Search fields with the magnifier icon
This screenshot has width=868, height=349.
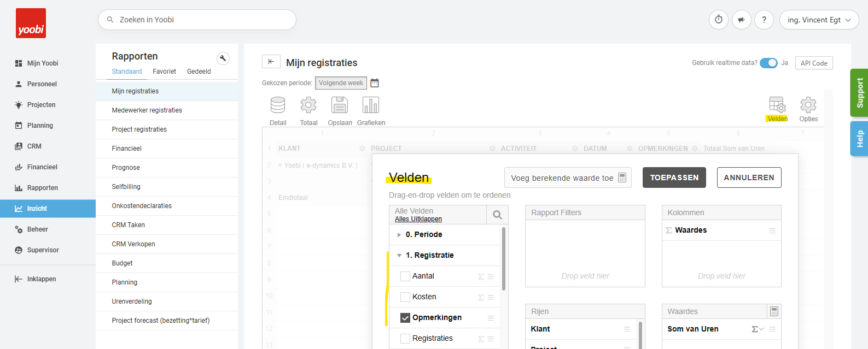[497, 215]
